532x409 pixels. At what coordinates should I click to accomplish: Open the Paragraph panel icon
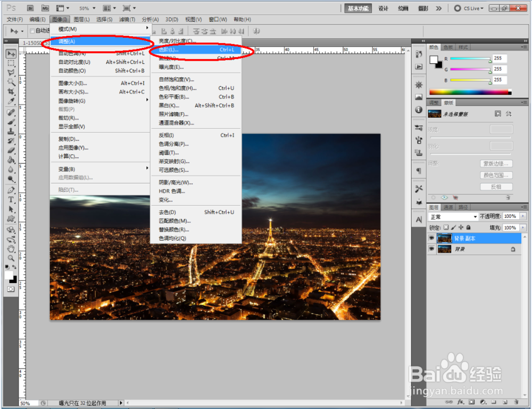(x=419, y=171)
